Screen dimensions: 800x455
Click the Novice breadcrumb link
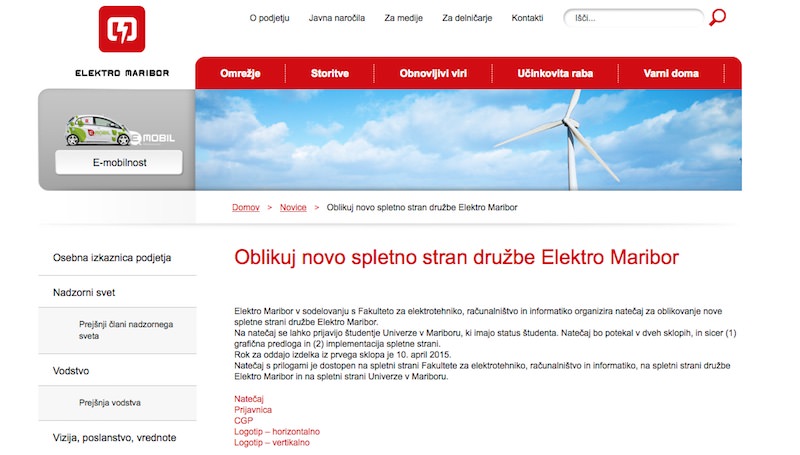(x=293, y=207)
